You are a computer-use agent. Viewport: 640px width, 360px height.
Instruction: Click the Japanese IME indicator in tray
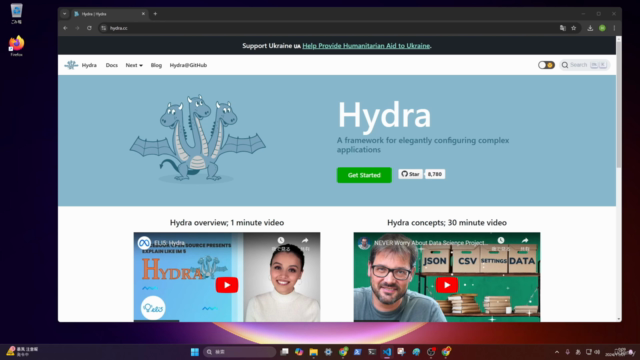578,352
